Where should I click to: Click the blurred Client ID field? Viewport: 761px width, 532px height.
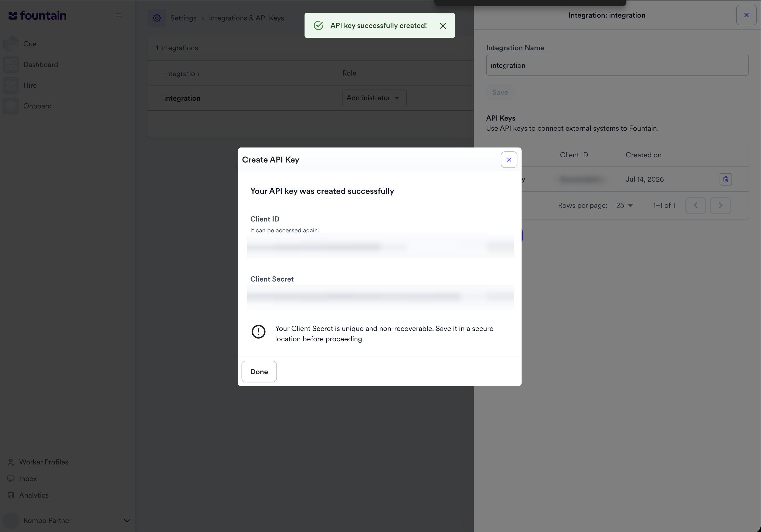coord(380,246)
